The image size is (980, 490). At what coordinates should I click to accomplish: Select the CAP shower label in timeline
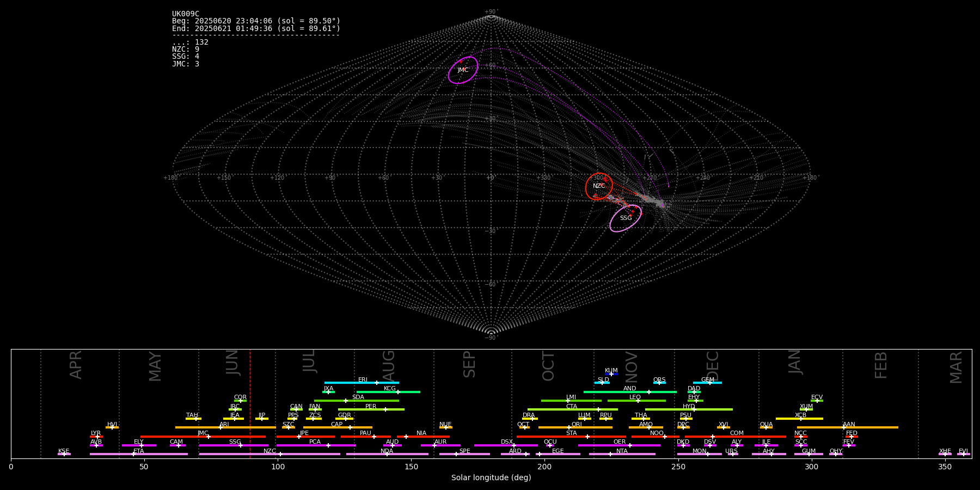(337, 425)
